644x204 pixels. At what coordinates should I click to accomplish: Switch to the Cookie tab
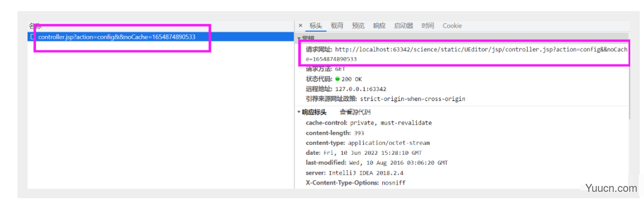click(452, 25)
